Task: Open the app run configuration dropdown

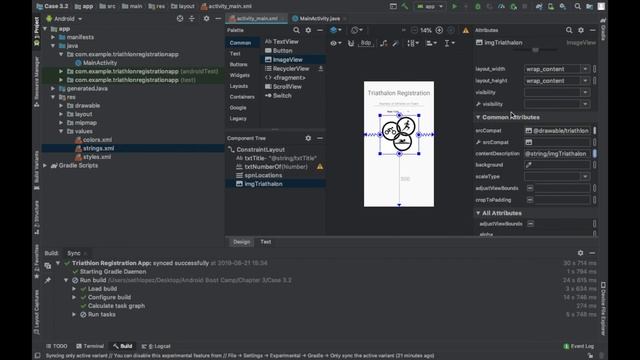Action: click(429, 7)
